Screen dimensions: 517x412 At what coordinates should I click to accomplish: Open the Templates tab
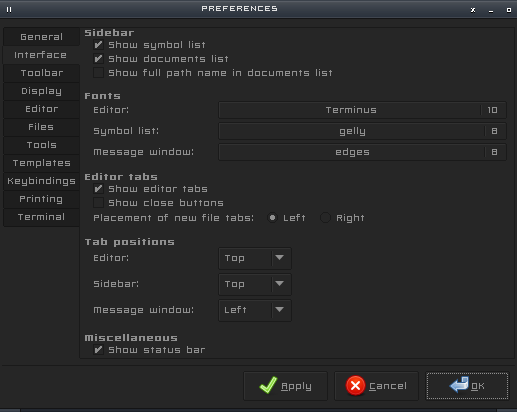[x=41, y=163]
